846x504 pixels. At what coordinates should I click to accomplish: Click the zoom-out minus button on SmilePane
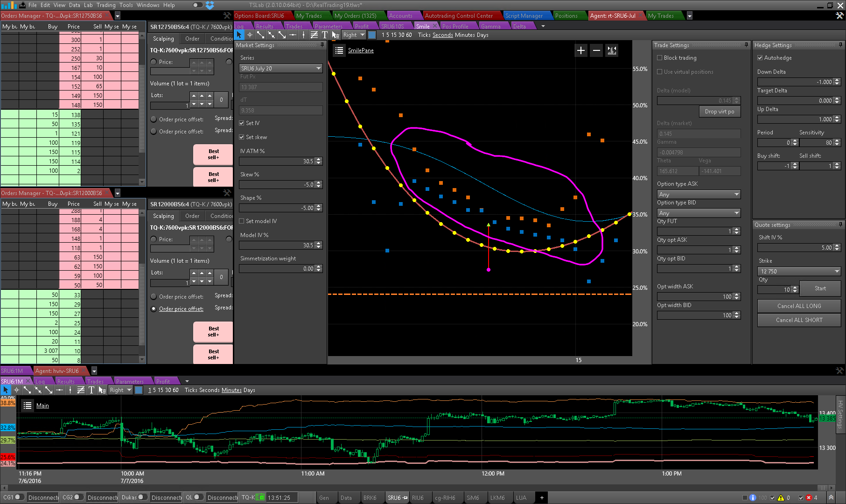point(596,51)
